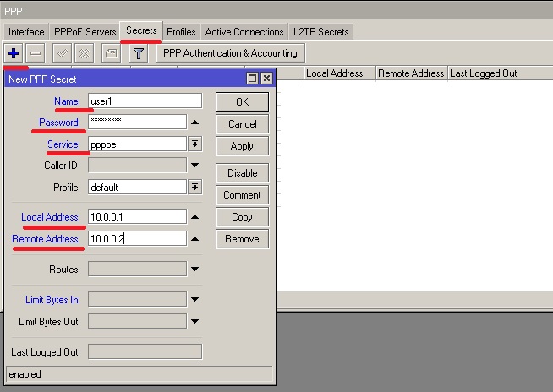Open PPP Authentication & Accounting
The image size is (553, 392).
(230, 53)
